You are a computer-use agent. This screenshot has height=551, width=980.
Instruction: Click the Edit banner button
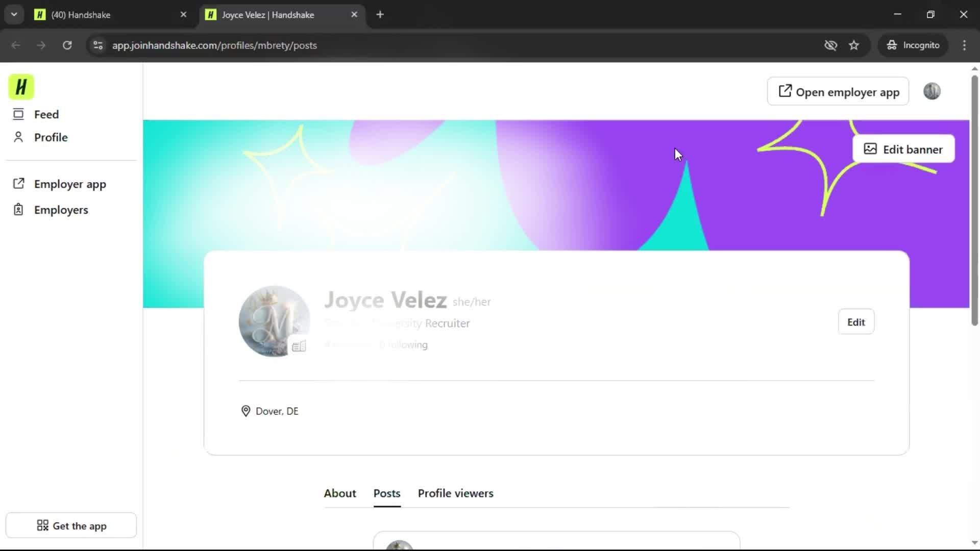(x=903, y=149)
